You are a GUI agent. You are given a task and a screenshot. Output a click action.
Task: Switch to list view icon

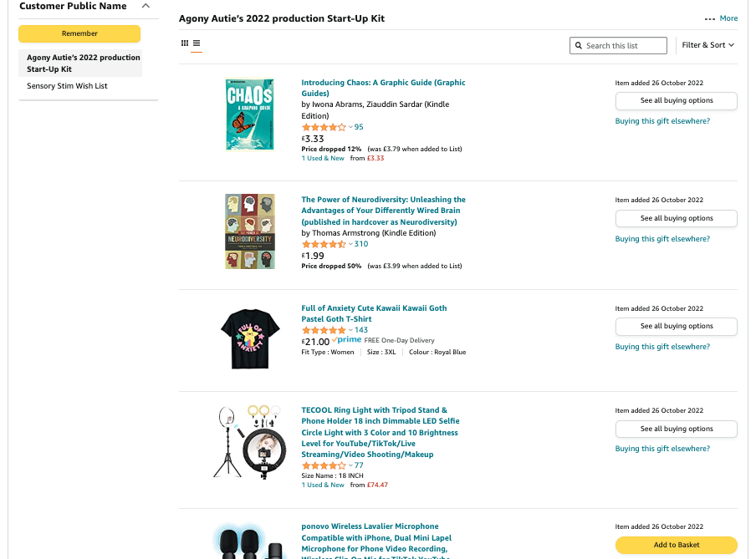coord(197,43)
